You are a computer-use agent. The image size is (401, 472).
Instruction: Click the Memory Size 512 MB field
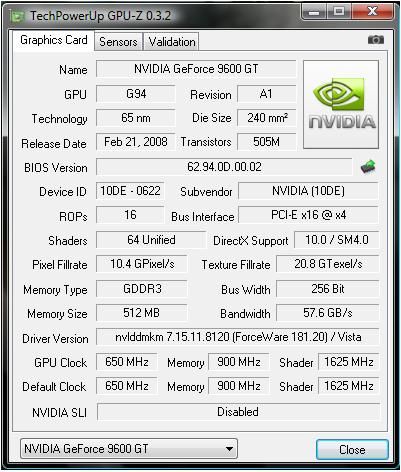click(141, 313)
